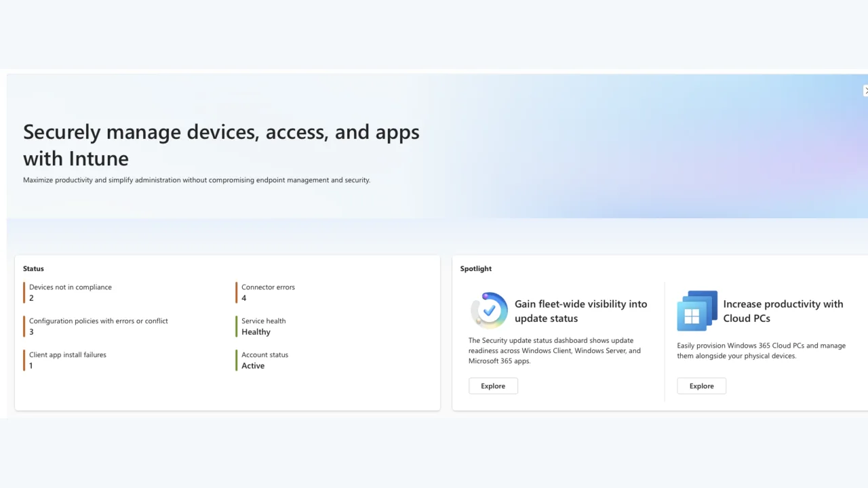Open Explore for fleet-wide update visibility
868x488 pixels.
[x=493, y=386]
